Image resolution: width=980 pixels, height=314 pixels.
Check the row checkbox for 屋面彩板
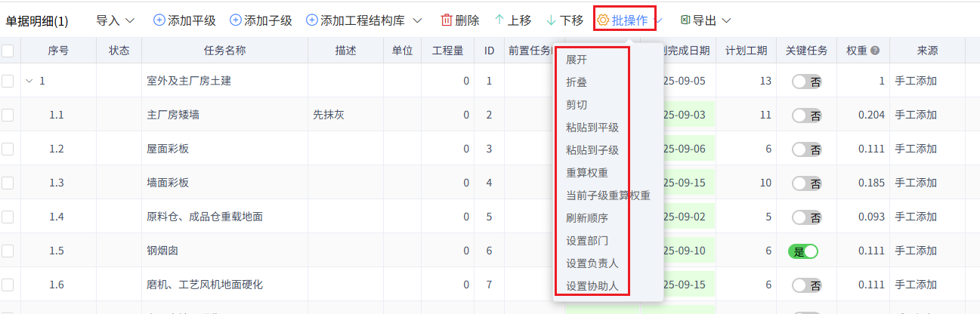(x=8, y=149)
